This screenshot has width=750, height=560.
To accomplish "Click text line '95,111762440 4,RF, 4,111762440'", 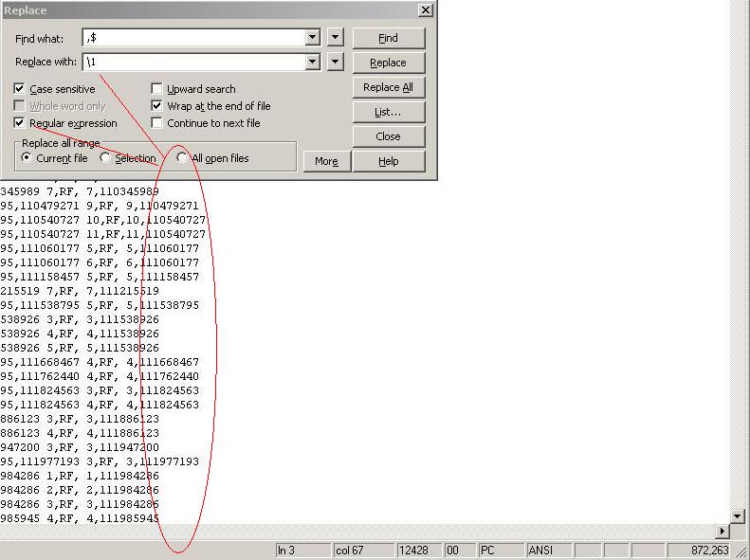I will pyautogui.click(x=99, y=376).
